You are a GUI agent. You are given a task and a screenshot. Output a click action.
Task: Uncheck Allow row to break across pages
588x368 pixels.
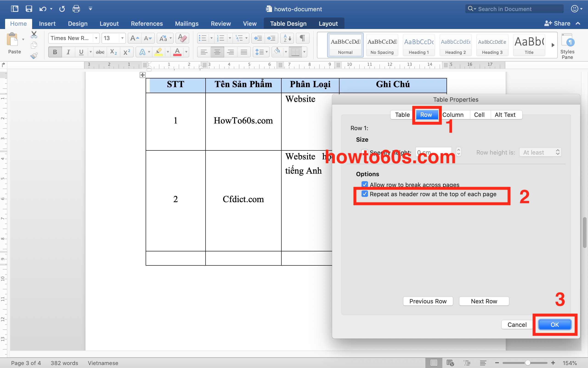(x=365, y=184)
